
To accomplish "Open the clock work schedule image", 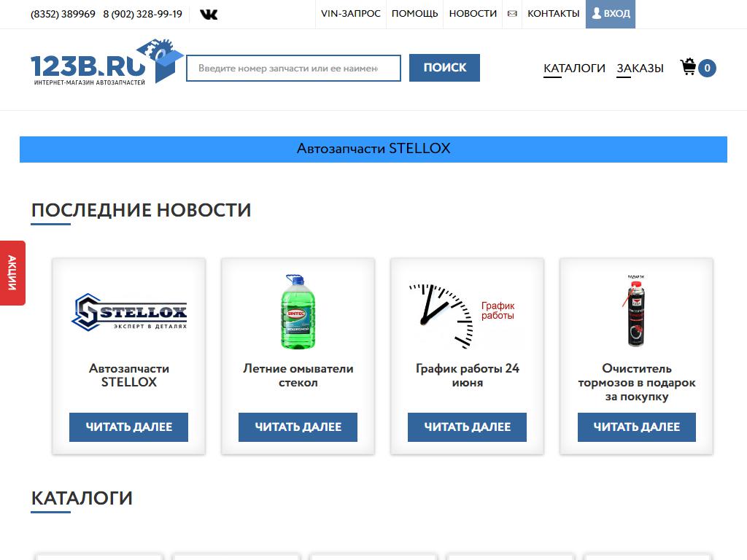I will click(x=462, y=314).
